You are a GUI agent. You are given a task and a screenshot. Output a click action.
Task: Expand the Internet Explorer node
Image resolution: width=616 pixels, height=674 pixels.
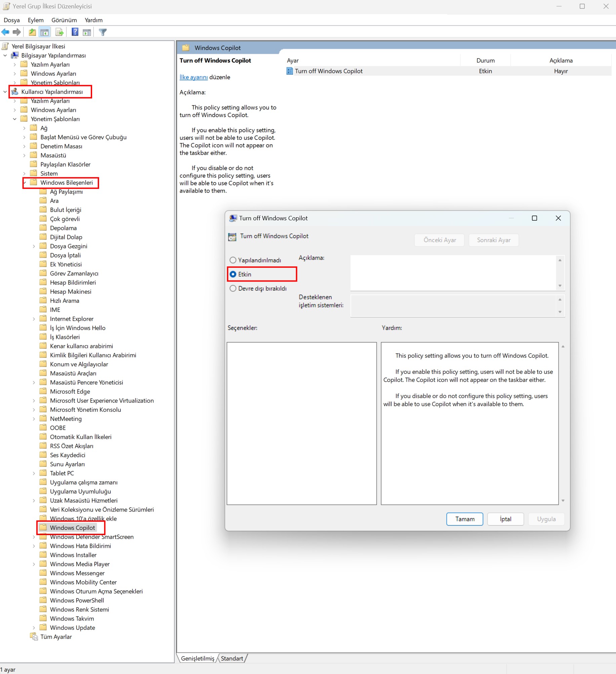tap(34, 319)
